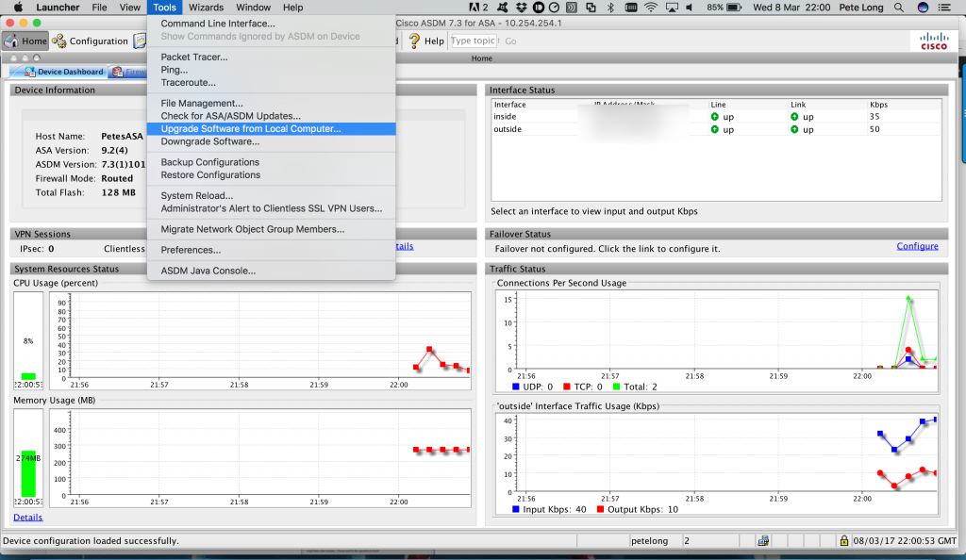Click the Cisco logo in the top-right corner
This screenshot has width=966, height=560.
[x=932, y=41]
